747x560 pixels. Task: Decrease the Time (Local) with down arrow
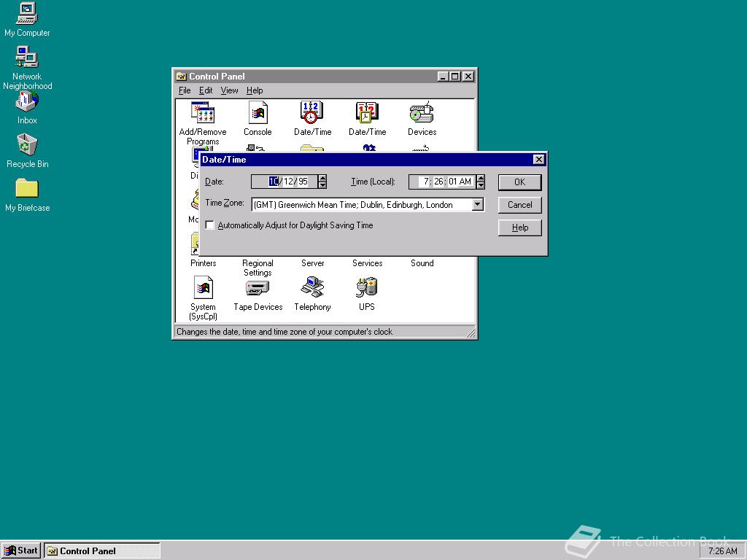click(x=481, y=184)
